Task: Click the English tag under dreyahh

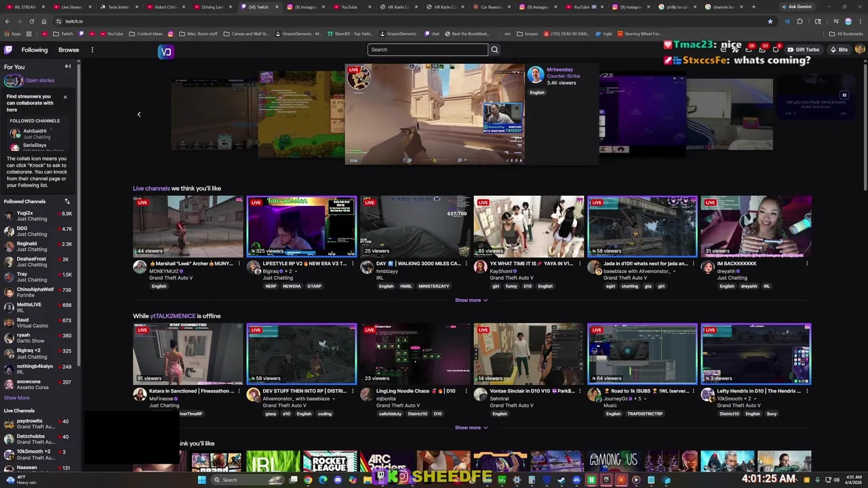Action: [727, 286]
